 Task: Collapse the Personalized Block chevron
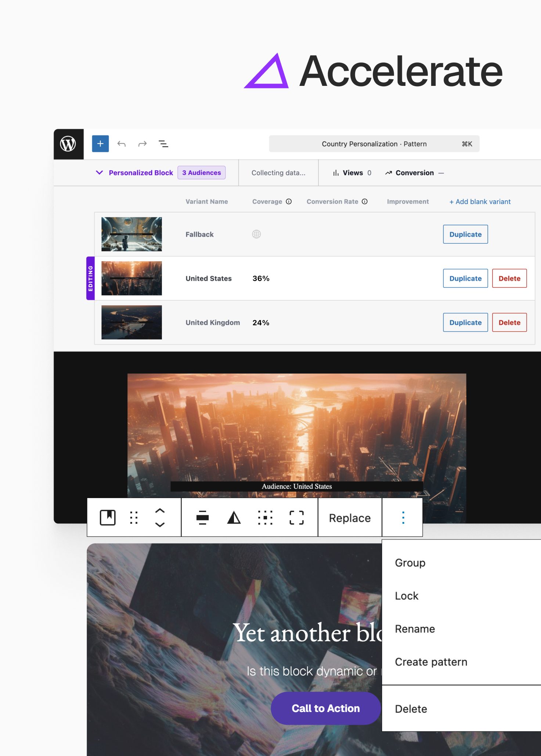pos(99,172)
